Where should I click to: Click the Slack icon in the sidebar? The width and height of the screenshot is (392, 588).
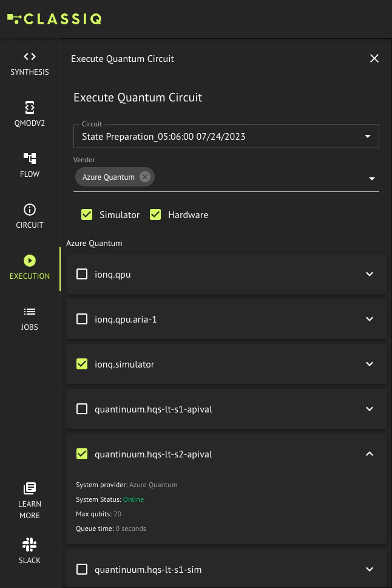point(29,544)
